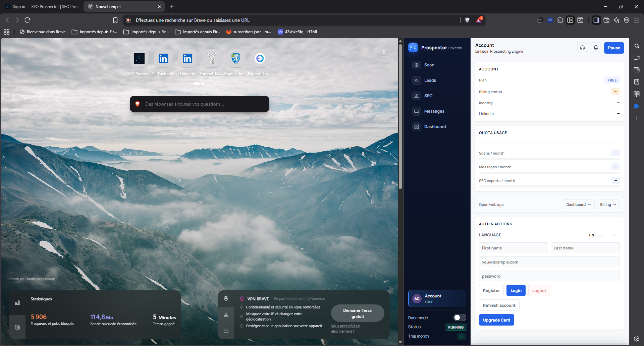
Task: Click the This month usage progress indicator
Action: (462, 337)
